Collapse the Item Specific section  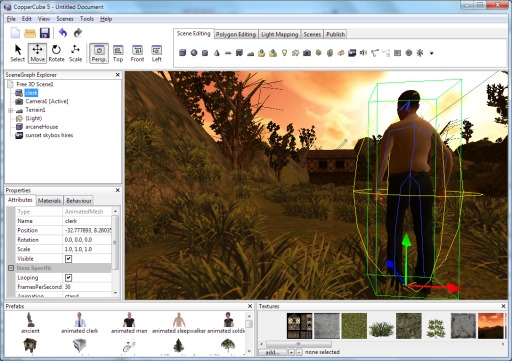[x=11, y=268]
